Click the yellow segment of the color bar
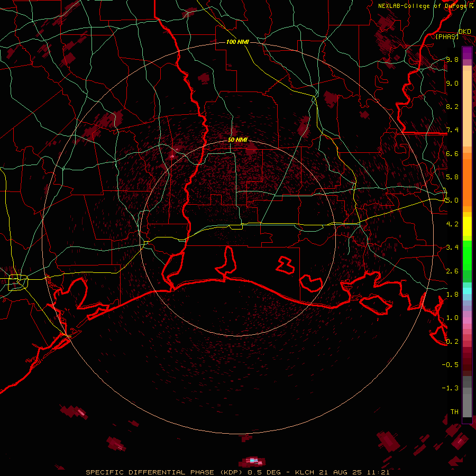The width and height of the screenshot is (476, 476). point(467,226)
